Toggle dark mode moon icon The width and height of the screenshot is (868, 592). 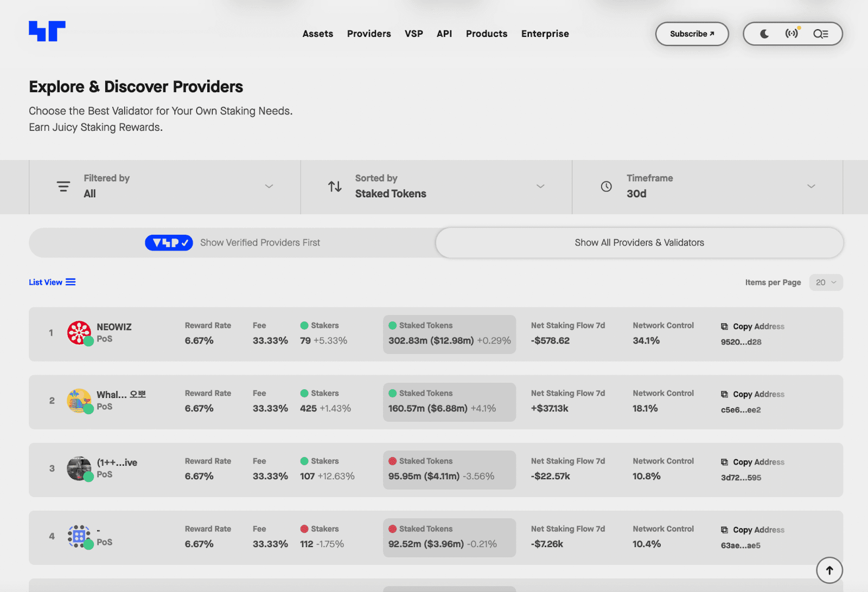point(764,34)
